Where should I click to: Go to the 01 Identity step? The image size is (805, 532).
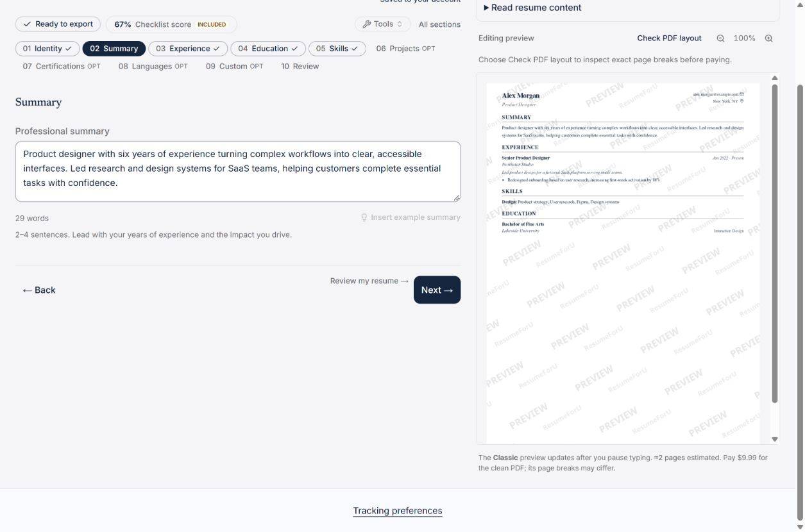tap(47, 49)
